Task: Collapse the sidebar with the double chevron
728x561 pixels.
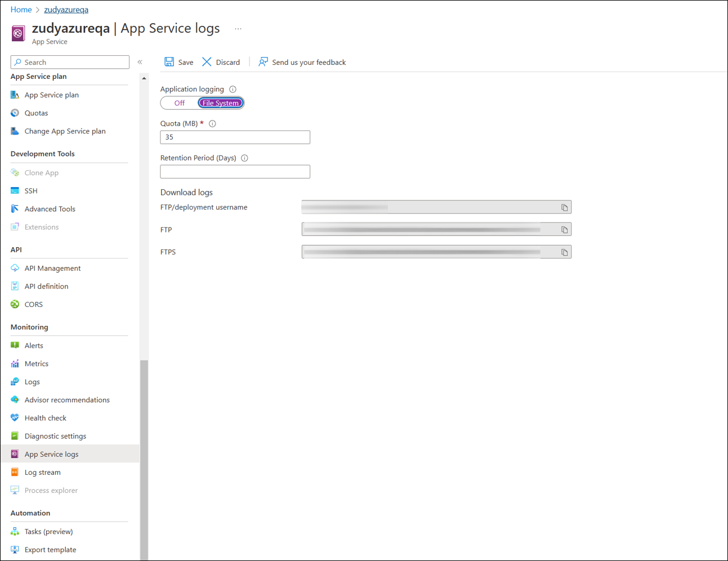Action: point(140,62)
